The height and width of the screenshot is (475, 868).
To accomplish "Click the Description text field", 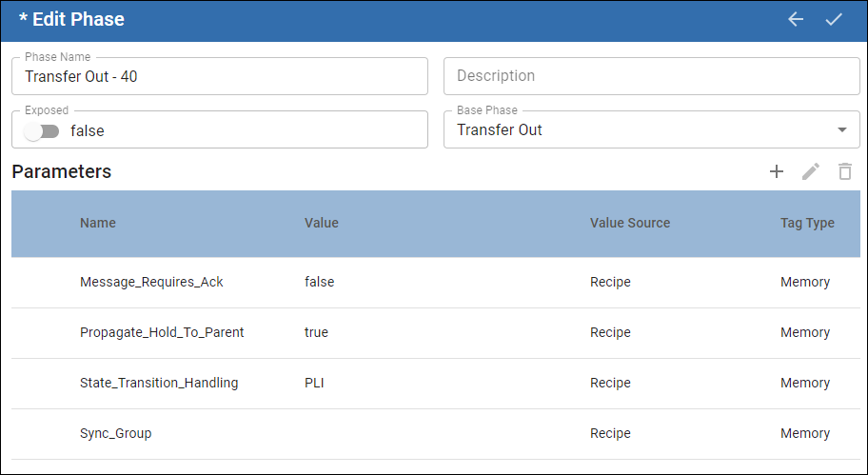I will click(651, 76).
